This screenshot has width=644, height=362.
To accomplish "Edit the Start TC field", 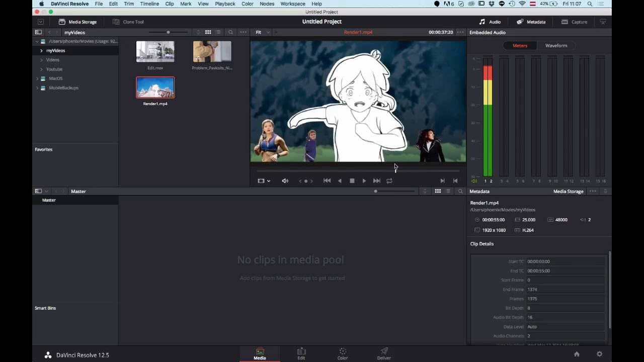I will click(x=565, y=261).
